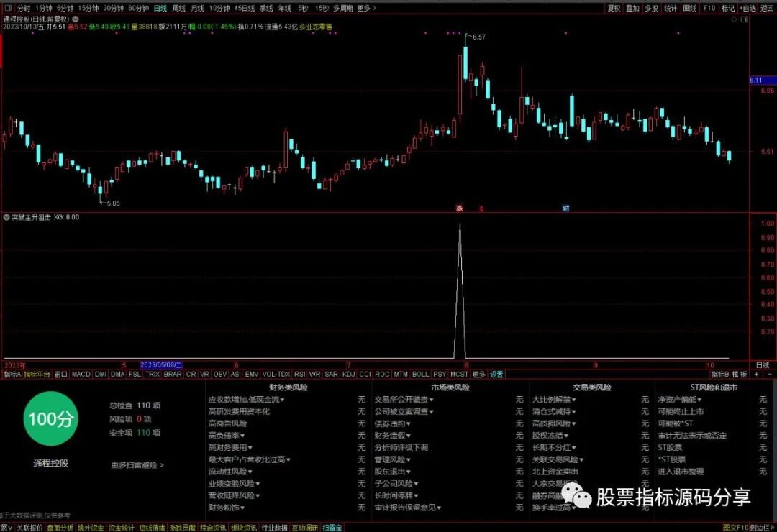Open F10 company info
Image resolution: width=777 pixels, height=532 pixels.
tap(709, 9)
